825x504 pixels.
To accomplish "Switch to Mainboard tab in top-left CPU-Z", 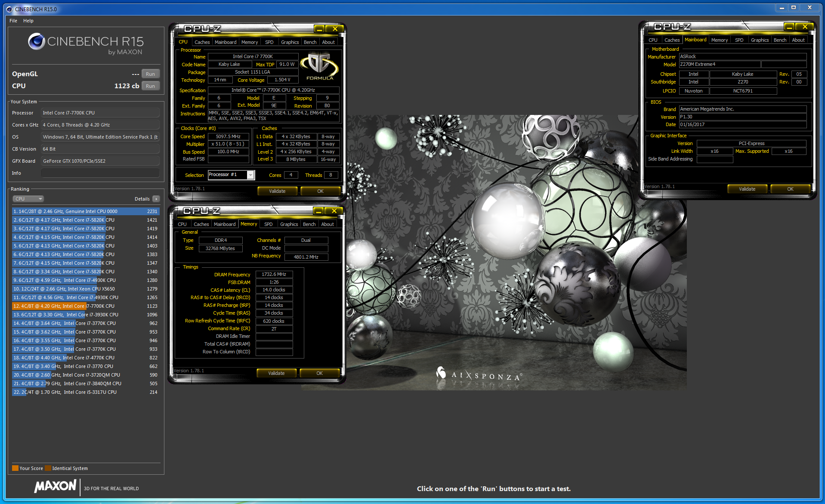I will [226, 42].
